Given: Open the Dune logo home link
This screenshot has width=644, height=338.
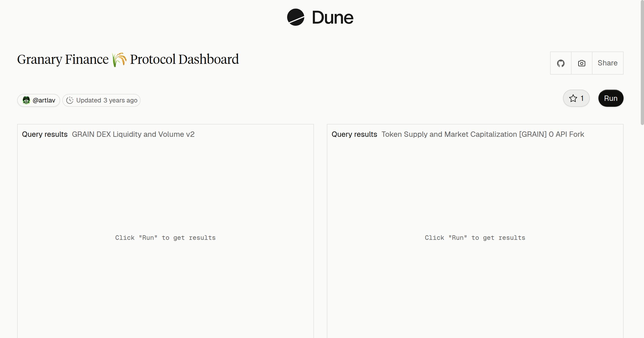Looking at the screenshot, I should (x=320, y=17).
